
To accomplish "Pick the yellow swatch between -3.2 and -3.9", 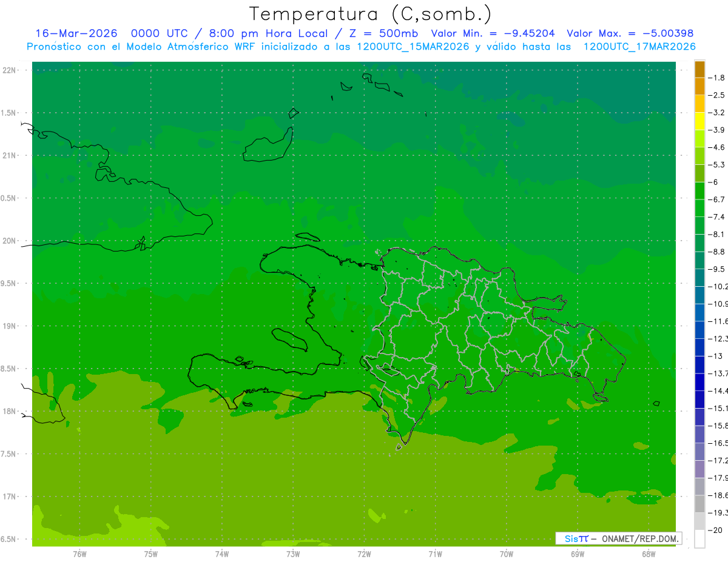I will (699, 121).
